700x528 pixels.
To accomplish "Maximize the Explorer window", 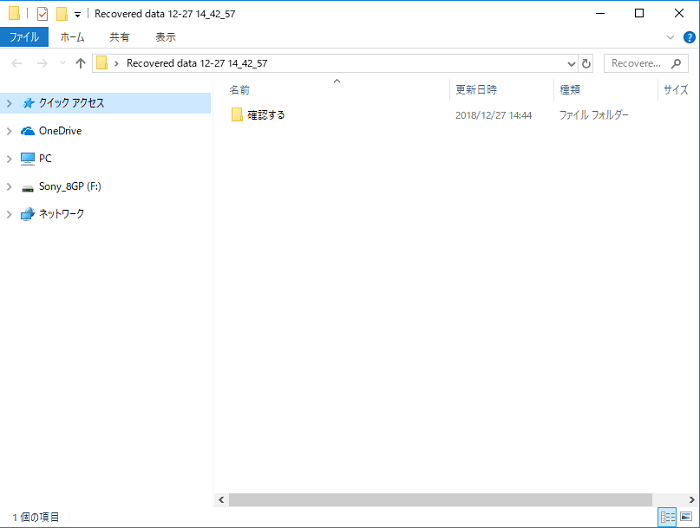I will tap(639, 14).
